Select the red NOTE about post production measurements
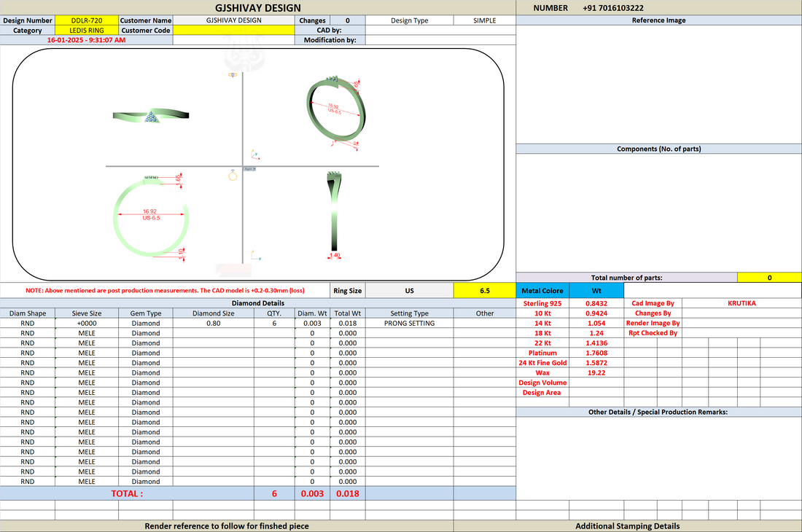 [x=165, y=290]
